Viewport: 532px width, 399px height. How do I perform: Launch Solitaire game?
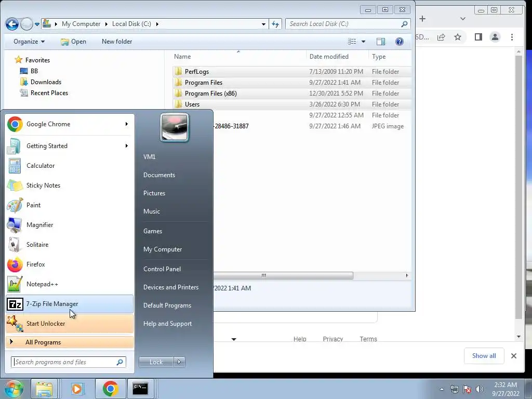[x=70, y=244]
